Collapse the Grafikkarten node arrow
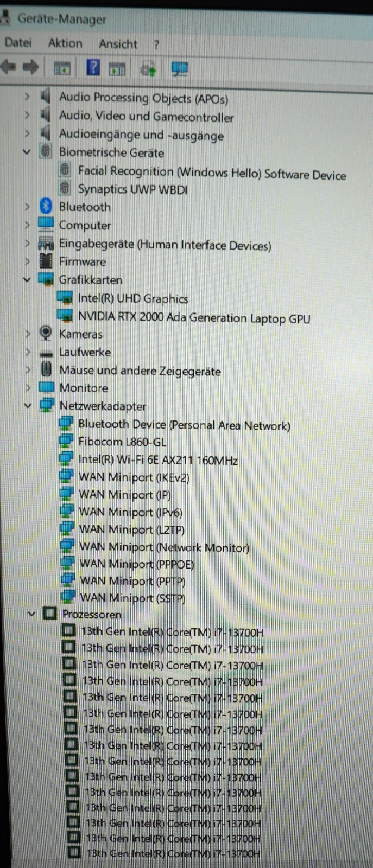The width and height of the screenshot is (373, 868). (27, 279)
